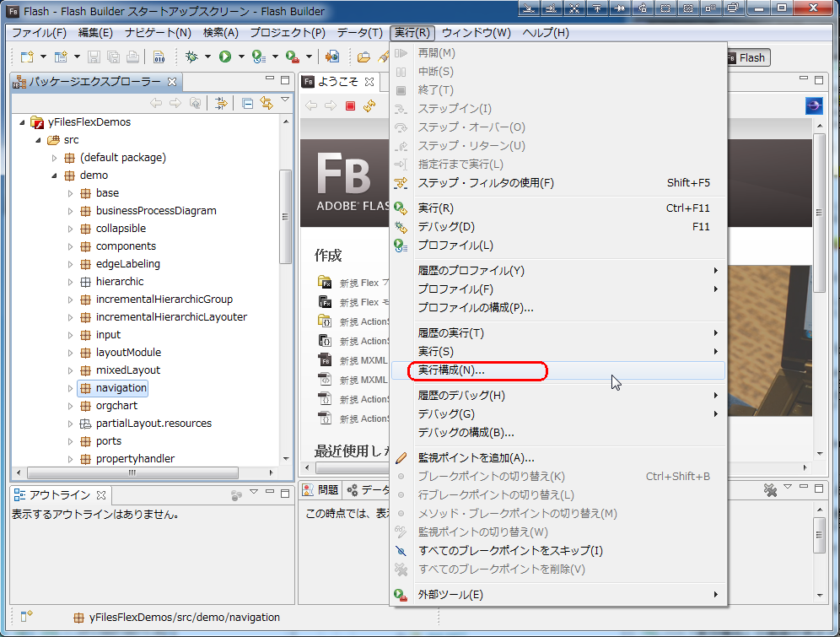
Task: Close the ようこそ tab with its X
Action: [369, 82]
